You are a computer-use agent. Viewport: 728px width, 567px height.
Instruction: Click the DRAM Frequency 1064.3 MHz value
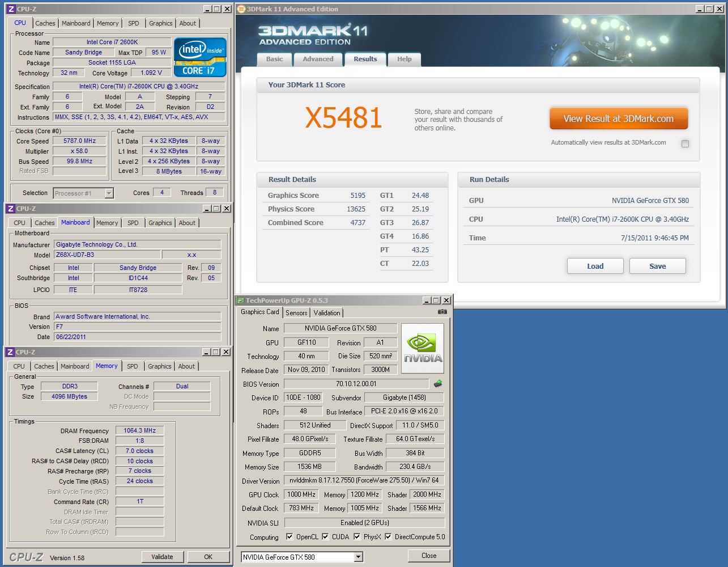coord(140,430)
